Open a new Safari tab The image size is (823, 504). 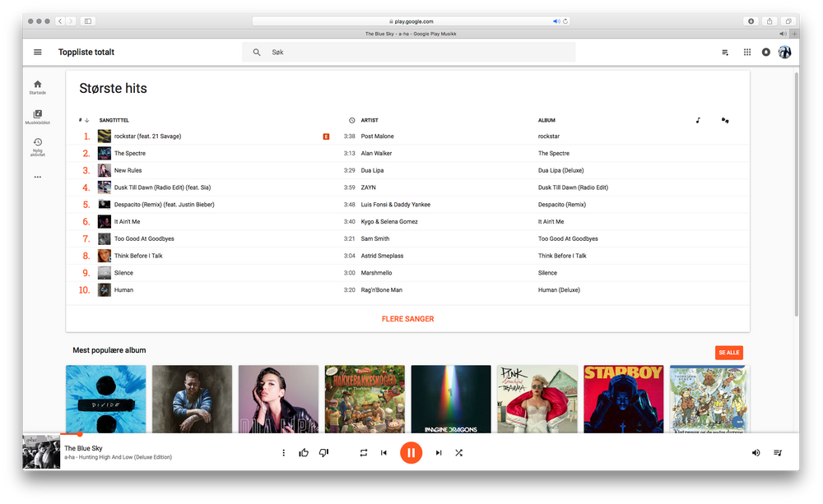tap(795, 34)
